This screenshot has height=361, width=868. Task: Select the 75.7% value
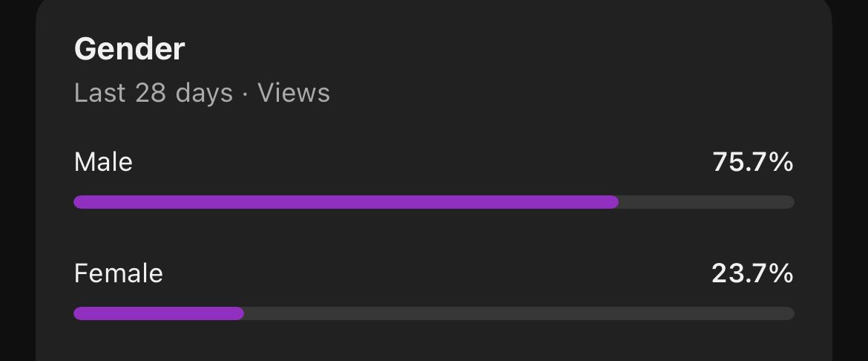click(753, 163)
